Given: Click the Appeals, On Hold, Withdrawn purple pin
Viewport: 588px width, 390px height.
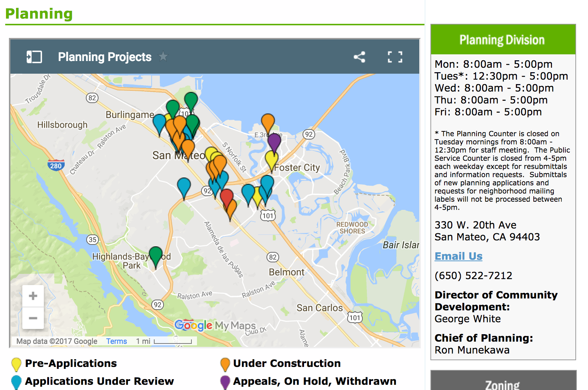Looking at the screenshot, I should [x=225, y=382].
